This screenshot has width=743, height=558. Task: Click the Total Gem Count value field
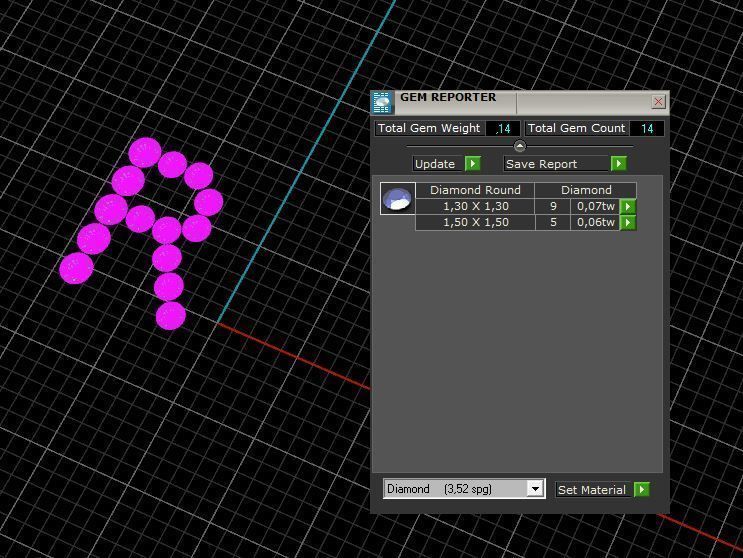pos(646,128)
